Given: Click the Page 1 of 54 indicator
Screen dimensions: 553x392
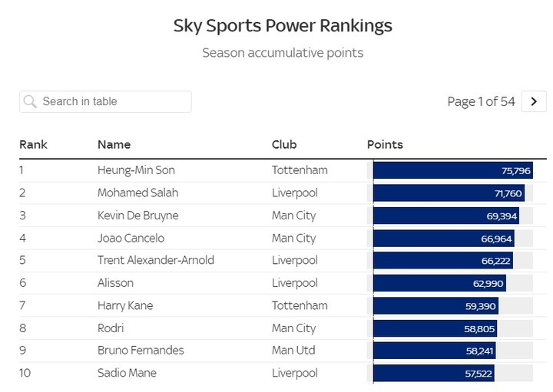Looking at the screenshot, I should coord(481,102).
